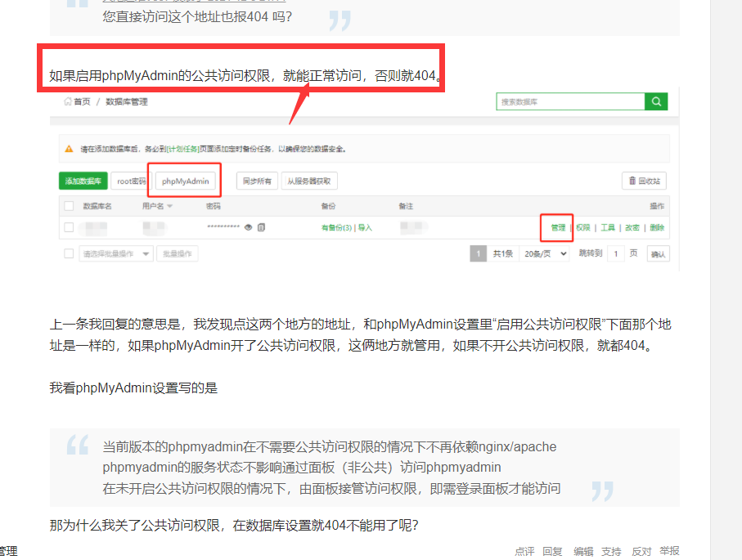Viewport: 742px width, 560px height.
Task: Click the 备份 column header
Action: tap(328, 206)
